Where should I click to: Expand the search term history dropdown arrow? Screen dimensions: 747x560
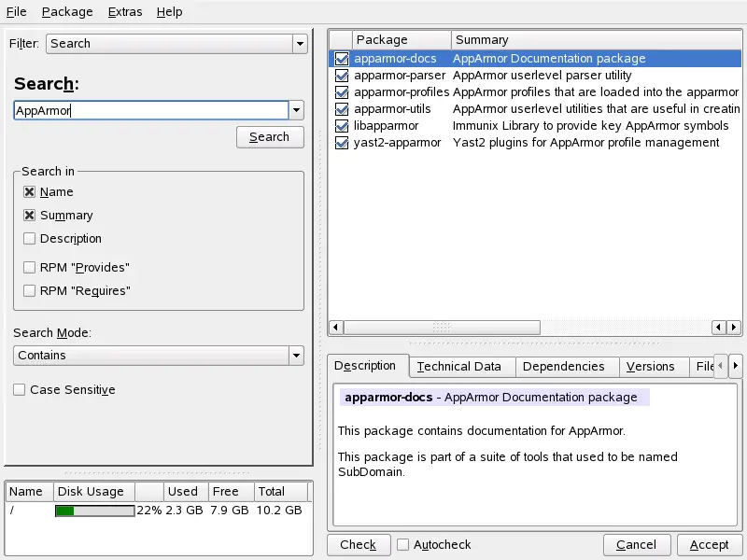[297, 110]
